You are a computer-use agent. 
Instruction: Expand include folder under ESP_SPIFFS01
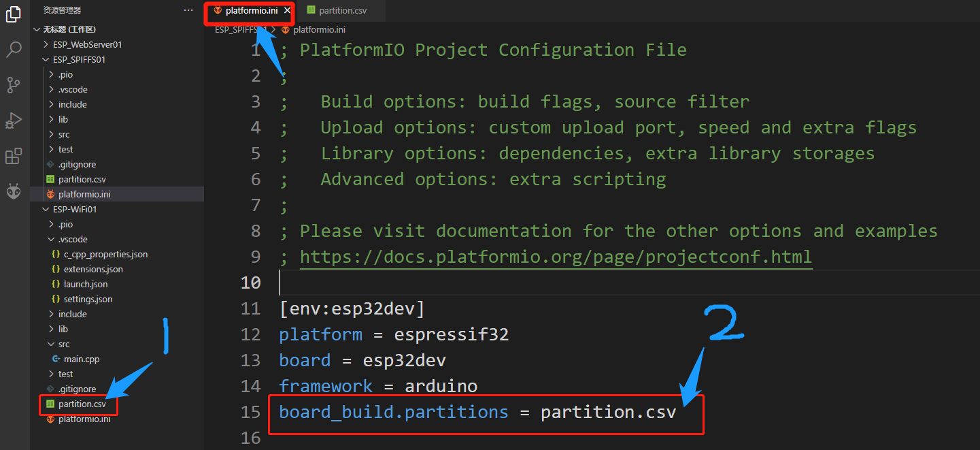pos(116,104)
